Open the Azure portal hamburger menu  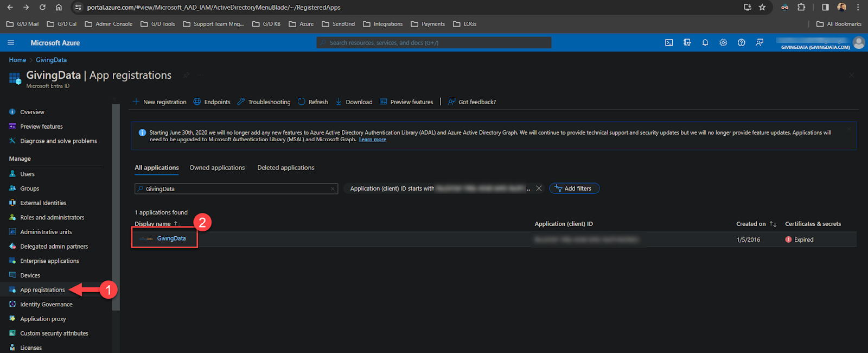pos(11,42)
